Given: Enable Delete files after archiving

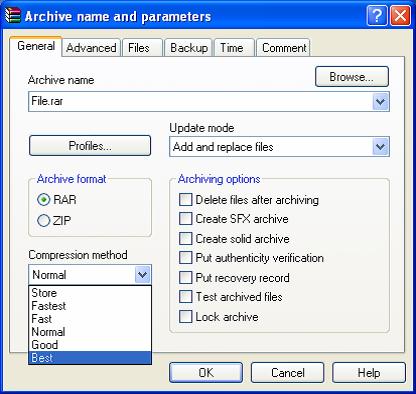Looking at the screenshot, I should [x=249, y=200].
